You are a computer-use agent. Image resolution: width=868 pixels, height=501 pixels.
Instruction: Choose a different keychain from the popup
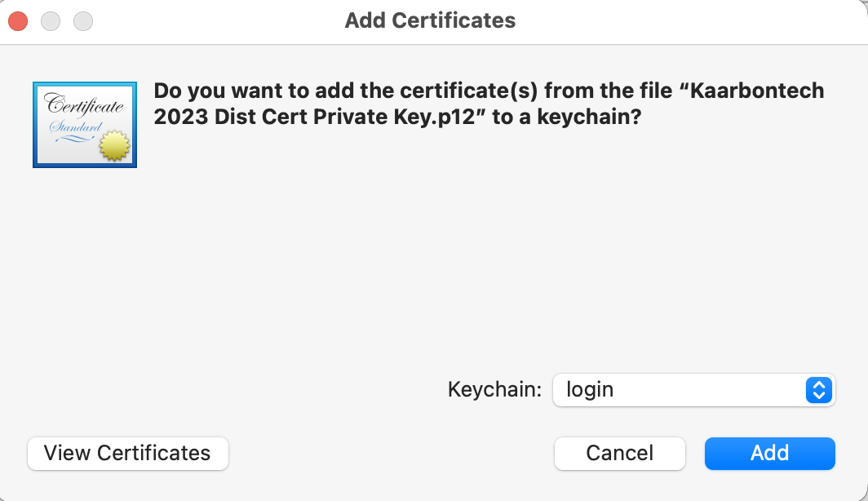(693, 390)
